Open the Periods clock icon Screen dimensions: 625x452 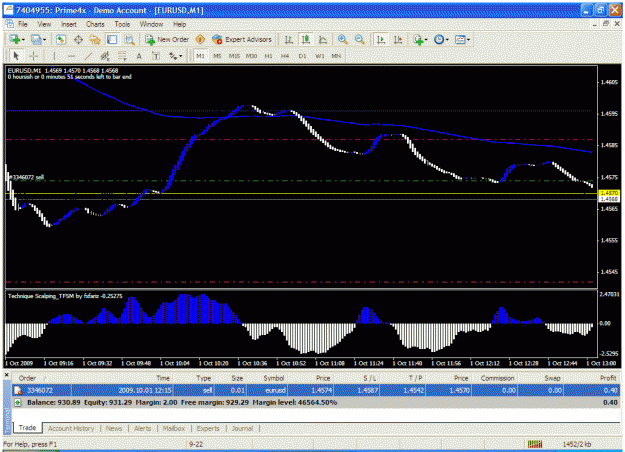(x=439, y=39)
